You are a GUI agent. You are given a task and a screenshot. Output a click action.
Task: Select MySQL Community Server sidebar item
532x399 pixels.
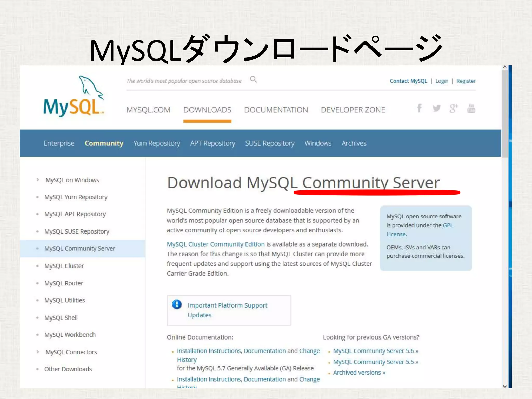(82, 249)
